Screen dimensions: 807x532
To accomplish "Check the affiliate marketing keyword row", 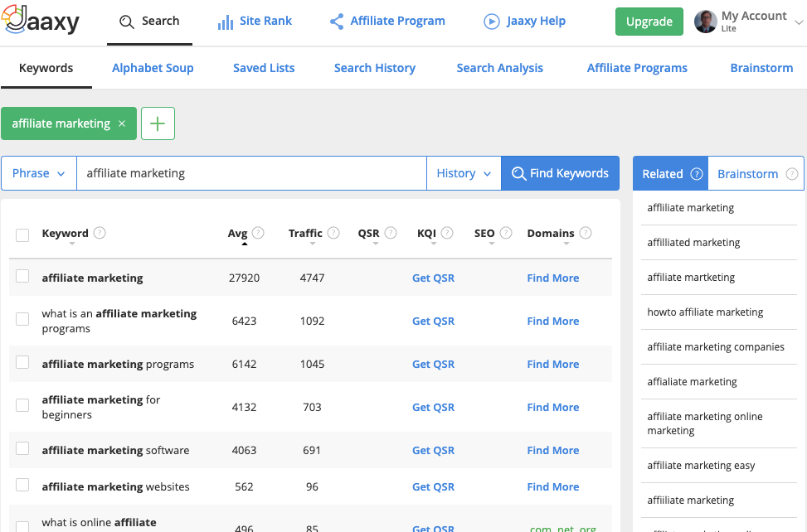I will click(x=22, y=276).
